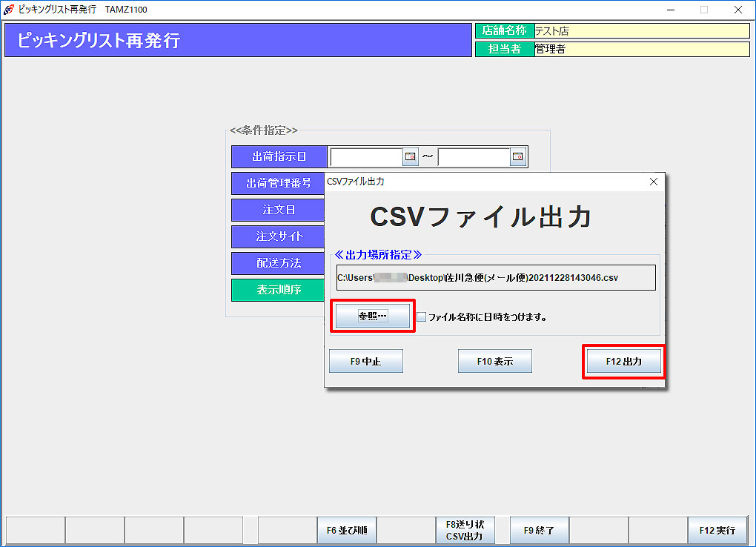Click the start date field of 出荷指示日
This screenshot has width=756, height=547.
(366, 157)
